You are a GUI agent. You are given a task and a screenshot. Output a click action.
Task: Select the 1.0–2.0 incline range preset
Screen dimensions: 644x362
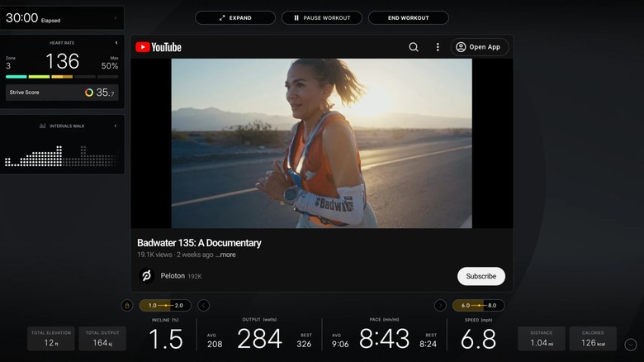165,305
